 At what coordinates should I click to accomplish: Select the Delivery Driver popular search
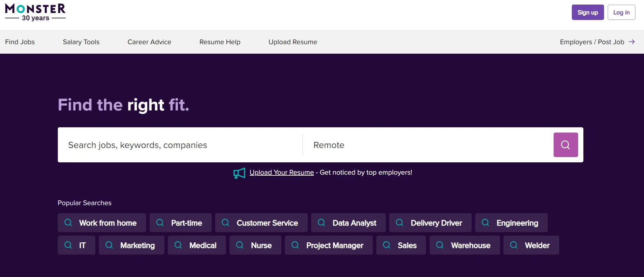click(x=436, y=223)
